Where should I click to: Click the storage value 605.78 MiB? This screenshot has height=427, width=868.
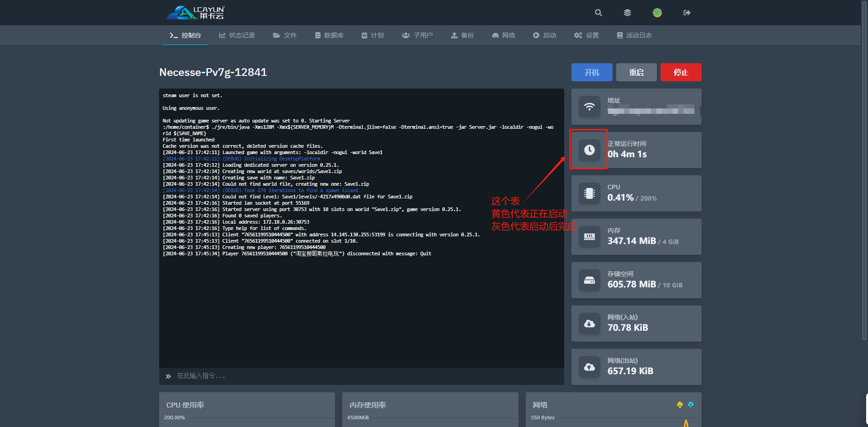coord(632,284)
